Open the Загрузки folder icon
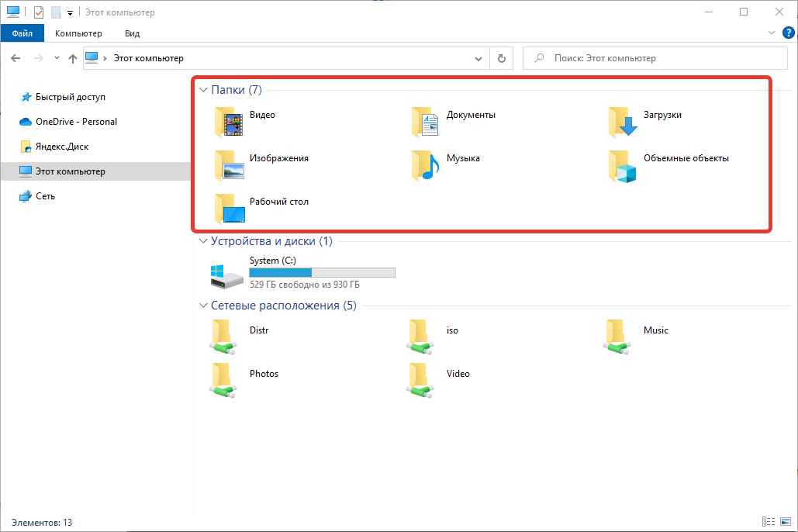 [x=623, y=122]
